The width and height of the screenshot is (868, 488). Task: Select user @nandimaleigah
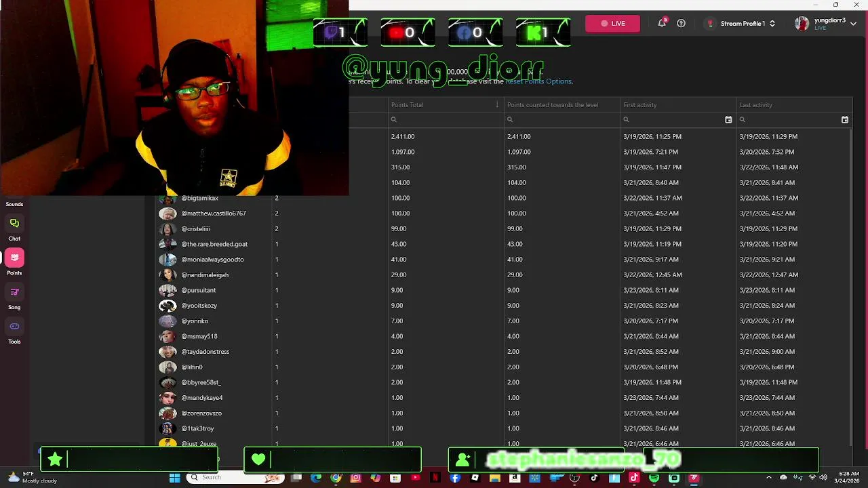205,275
